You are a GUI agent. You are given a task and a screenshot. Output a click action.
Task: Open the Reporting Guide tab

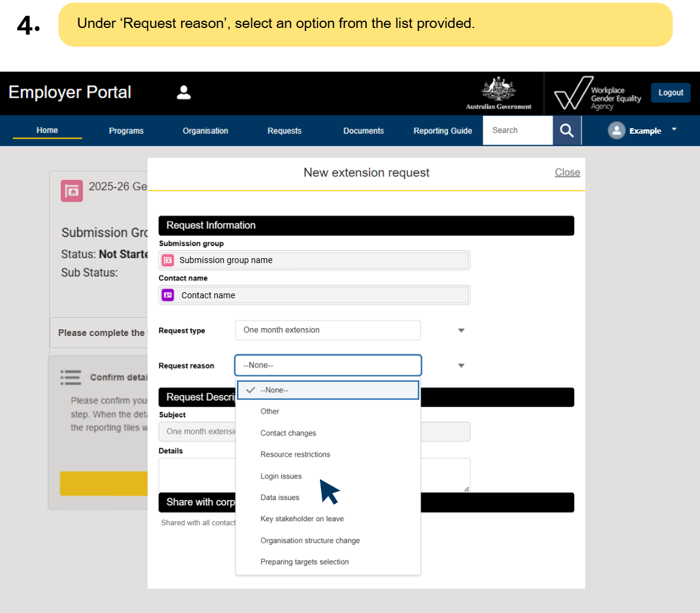tap(443, 130)
